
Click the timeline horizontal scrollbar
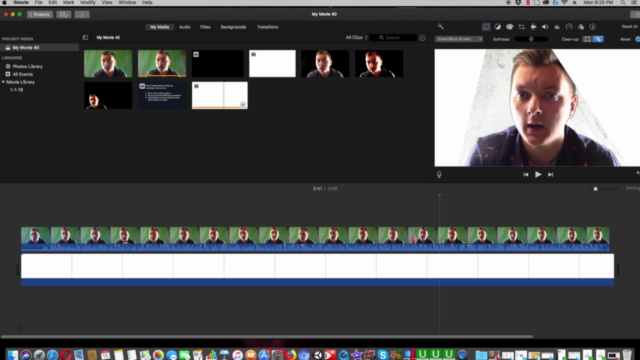(x=267, y=337)
